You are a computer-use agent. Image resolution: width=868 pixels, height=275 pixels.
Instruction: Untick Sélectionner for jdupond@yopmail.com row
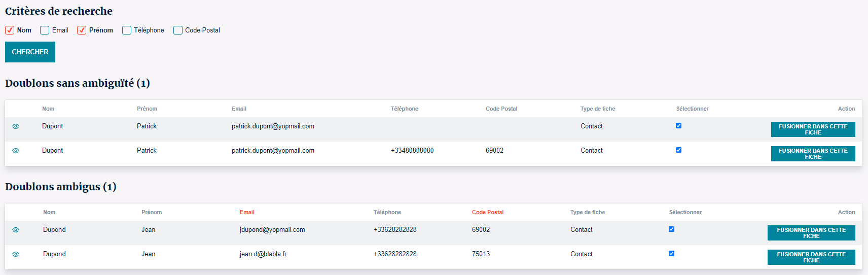click(671, 229)
